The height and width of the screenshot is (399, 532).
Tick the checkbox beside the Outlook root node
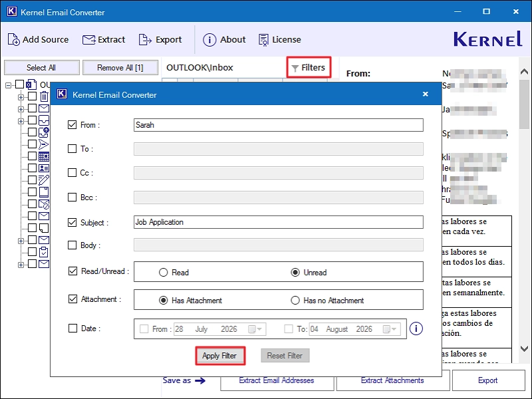coord(20,84)
